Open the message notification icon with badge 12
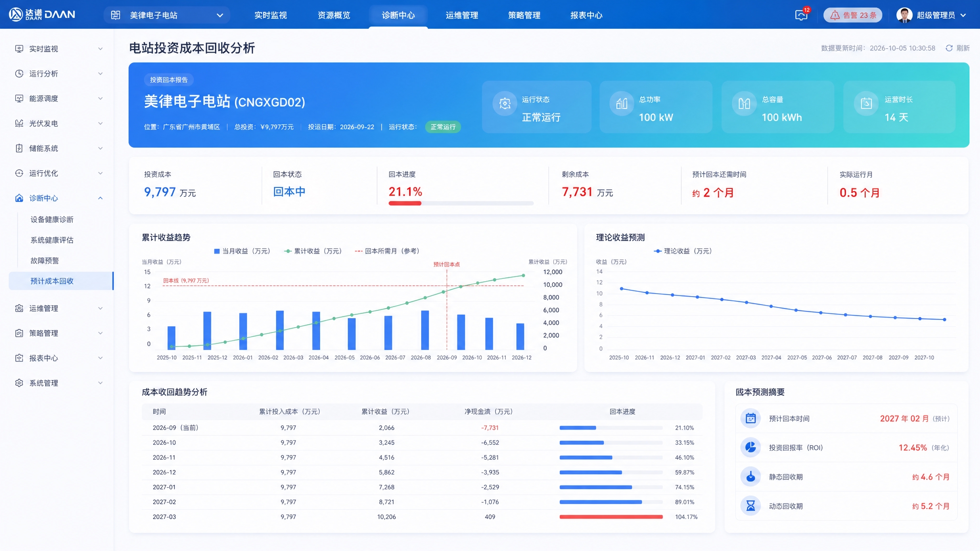The width and height of the screenshot is (980, 551). point(802,15)
